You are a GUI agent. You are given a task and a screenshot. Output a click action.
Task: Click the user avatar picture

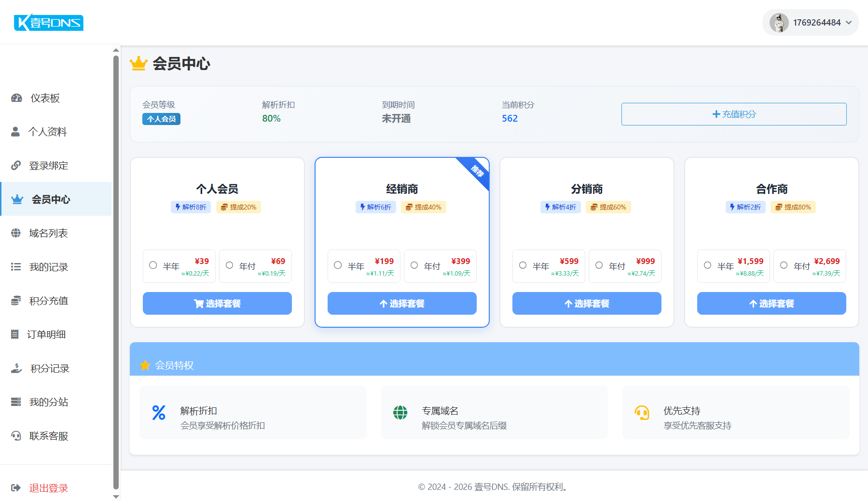point(779,23)
